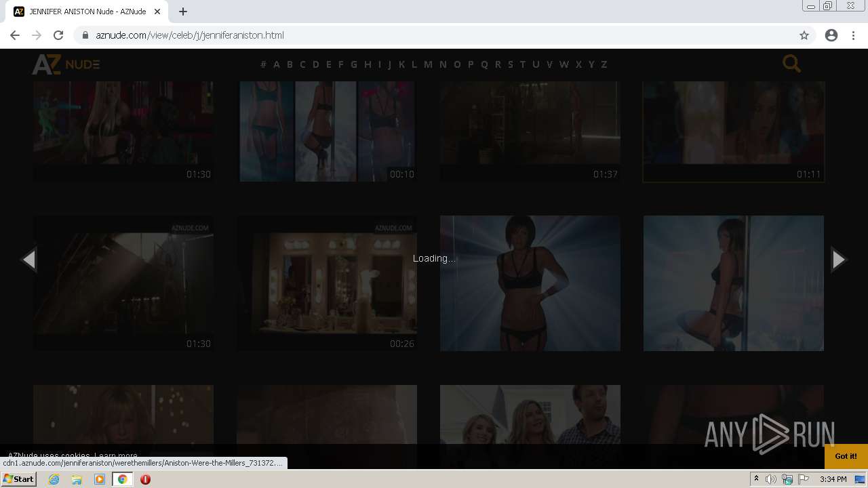The height and width of the screenshot is (488, 868).
Task: Bookmark this page with the star icon
Action: tap(804, 35)
